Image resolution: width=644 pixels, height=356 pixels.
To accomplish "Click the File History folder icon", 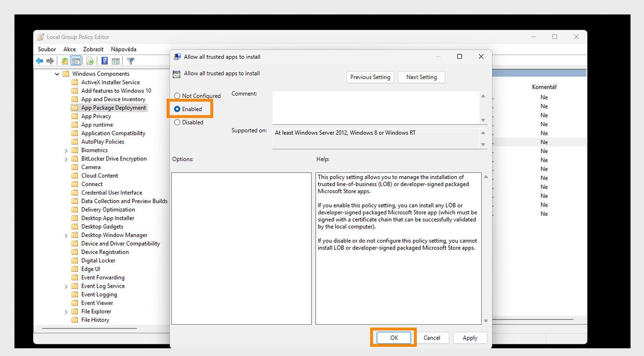I will point(75,320).
